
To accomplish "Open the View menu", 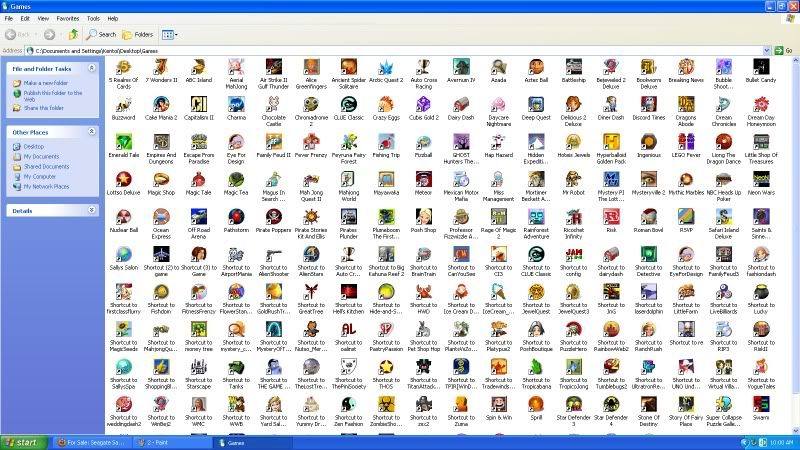I will [43, 18].
